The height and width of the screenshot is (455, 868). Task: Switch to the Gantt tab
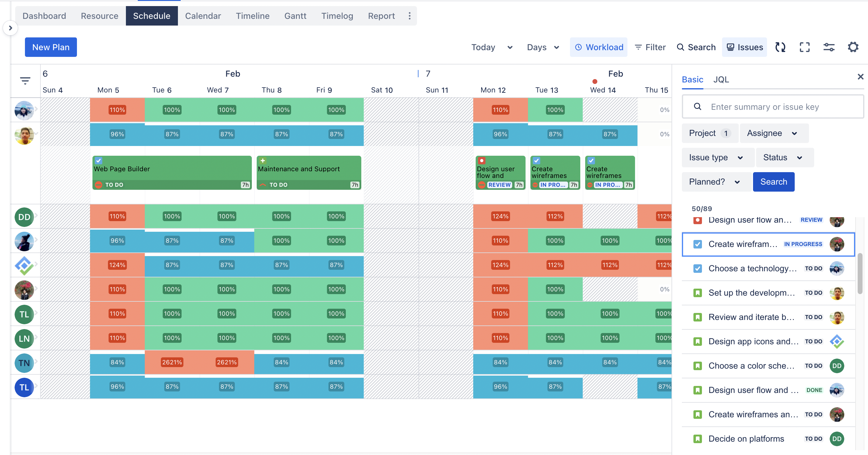295,16
